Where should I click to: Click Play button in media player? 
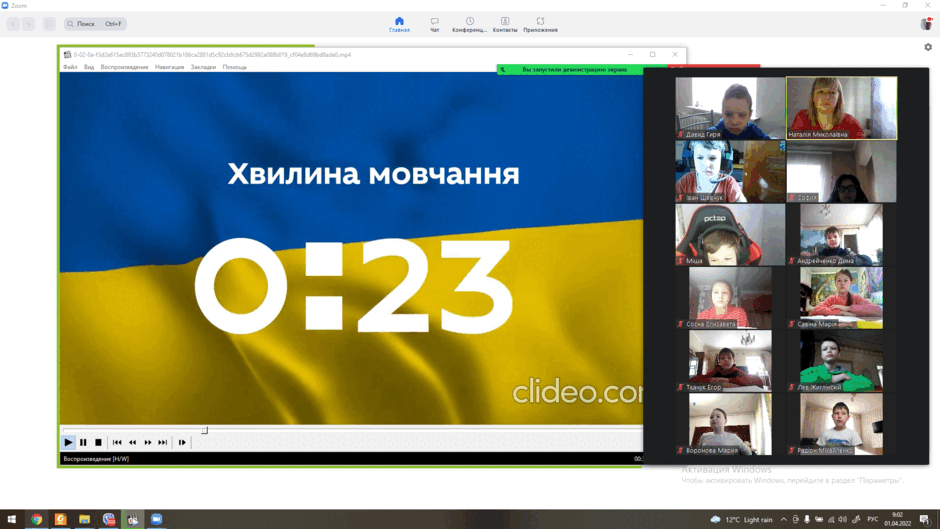point(68,442)
